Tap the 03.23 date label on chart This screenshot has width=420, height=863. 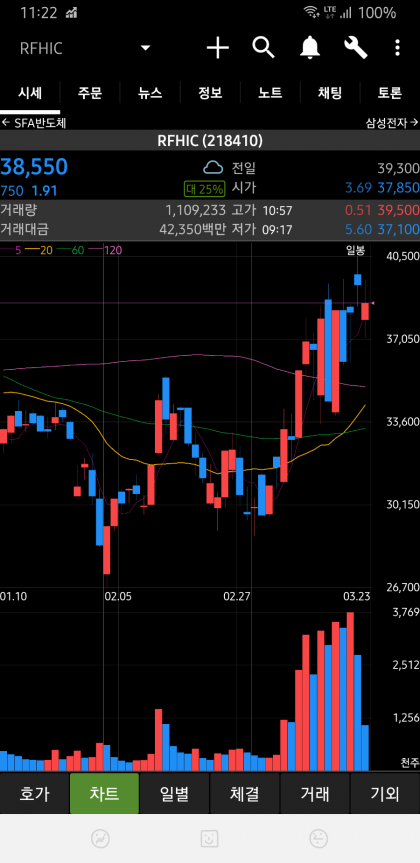coord(357,596)
